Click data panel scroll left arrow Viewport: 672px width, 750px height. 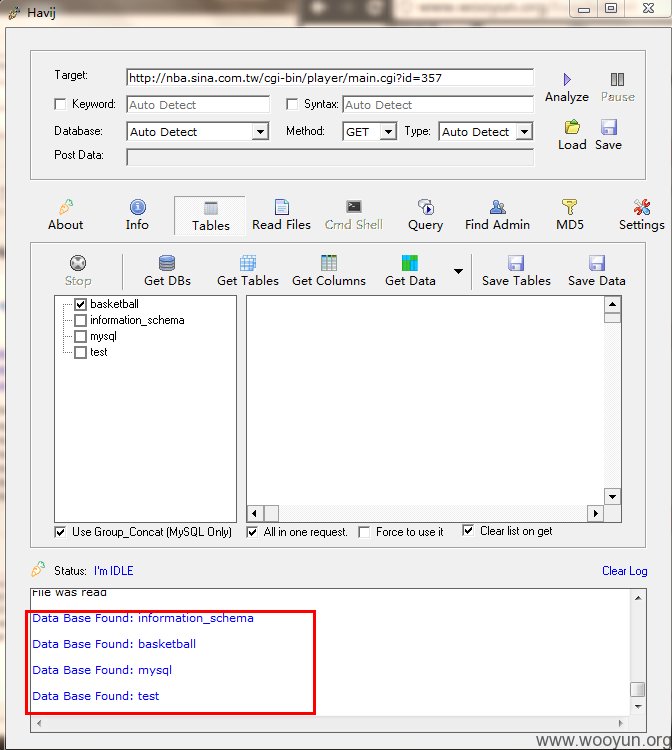[255, 513]
